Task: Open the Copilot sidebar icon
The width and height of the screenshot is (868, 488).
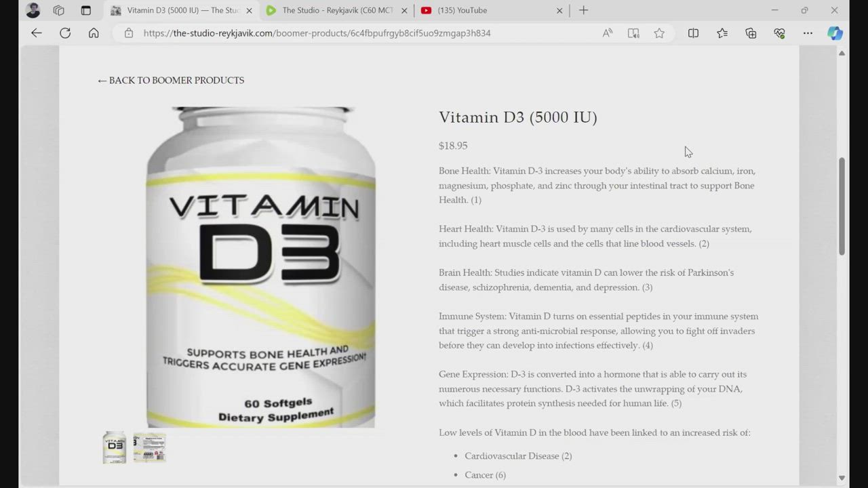Action: point(835,33)
